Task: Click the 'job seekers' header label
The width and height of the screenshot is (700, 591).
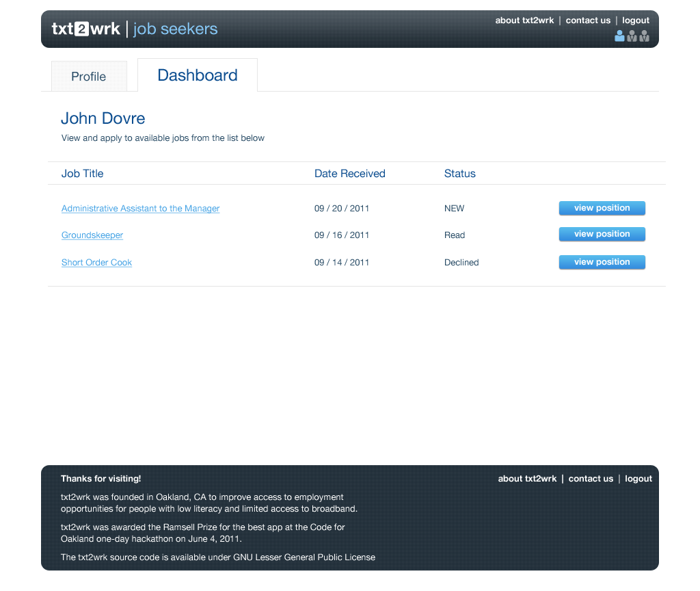Action: coord(176,29)
